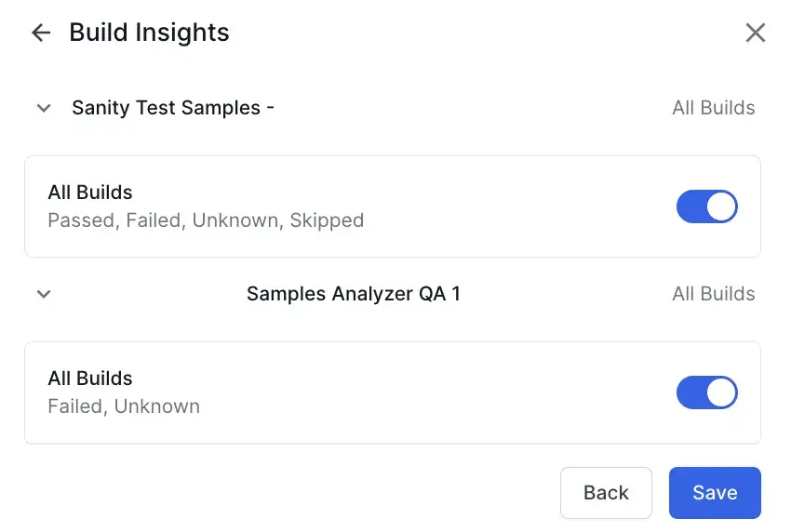Screen dimensions: 791x532
Task: Click the All Builds label above Failed, Unknown
Action: pyautogui.click(x=90, y=379)
